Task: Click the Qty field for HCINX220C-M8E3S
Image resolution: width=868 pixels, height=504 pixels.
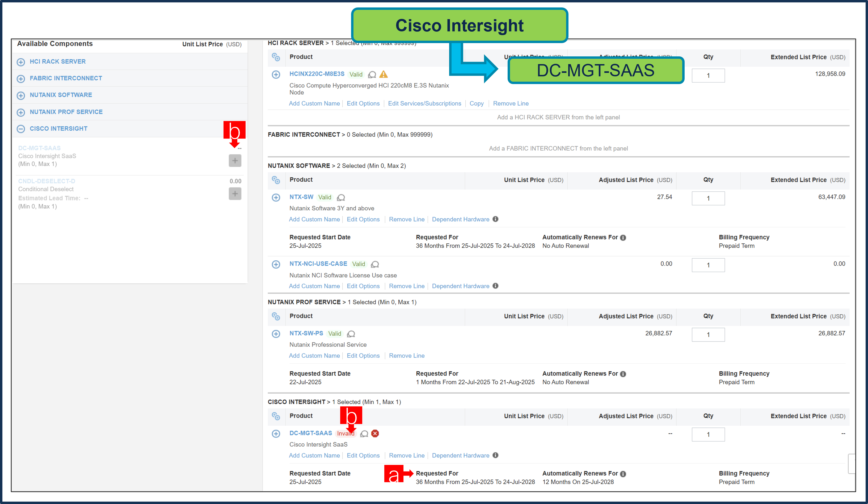Action: 708,75
